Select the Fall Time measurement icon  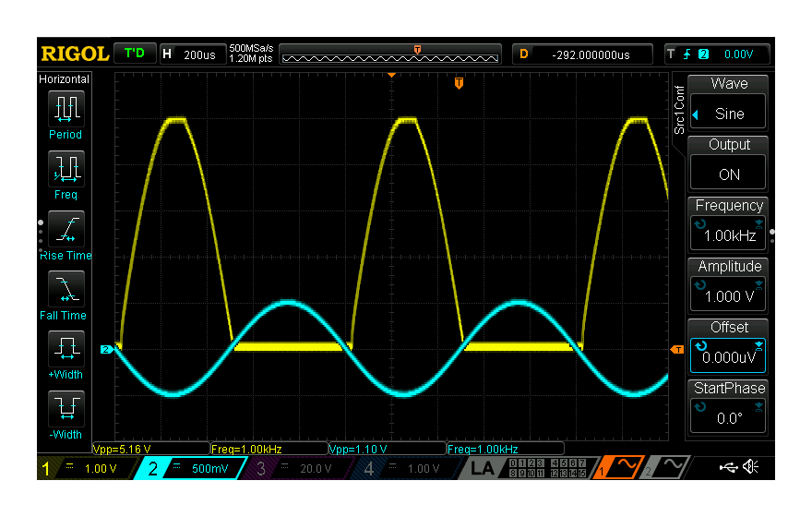[x=66, y=289]
